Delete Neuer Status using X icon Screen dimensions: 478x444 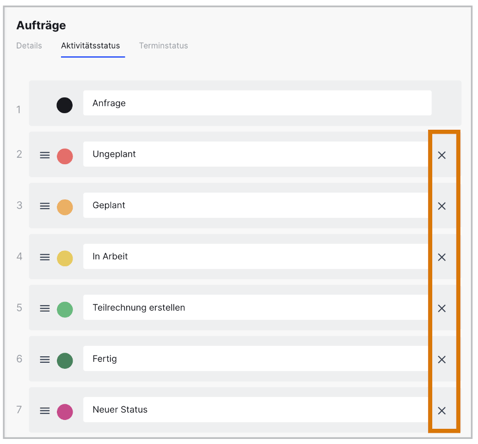442,411
